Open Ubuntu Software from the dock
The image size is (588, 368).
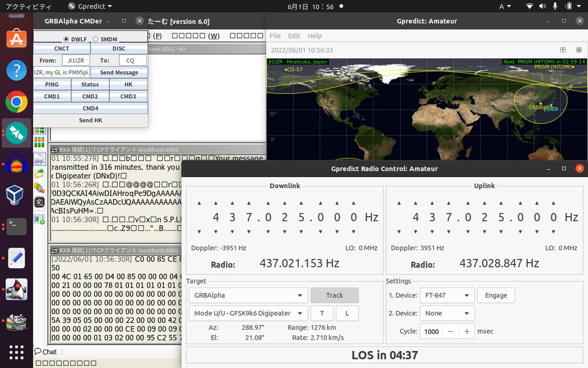pos(16,38)
